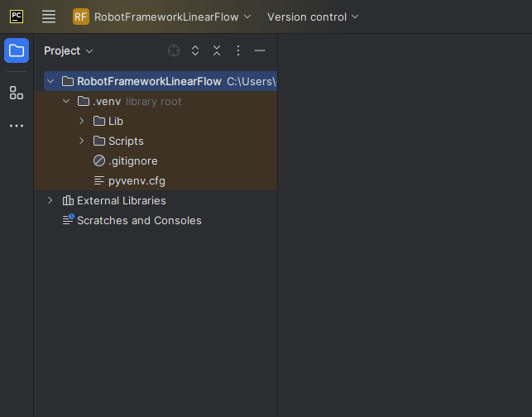The width and height of the screenshot is (532, 417).
Task: Click the pyvenv.cfg text file icon
Action: (x=99, y=180)
